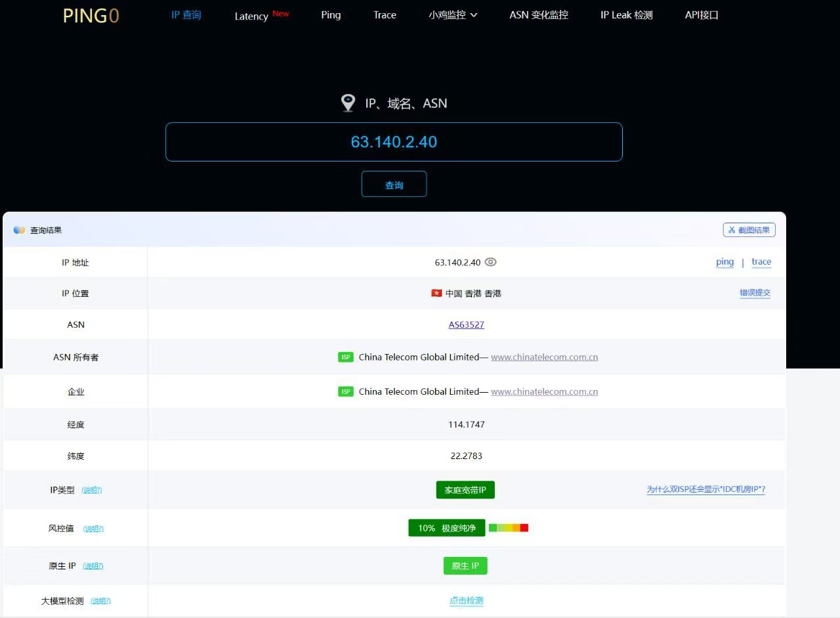840x618 pixels.
Task: Open the AS63527 link
Action: click(467, 324)
